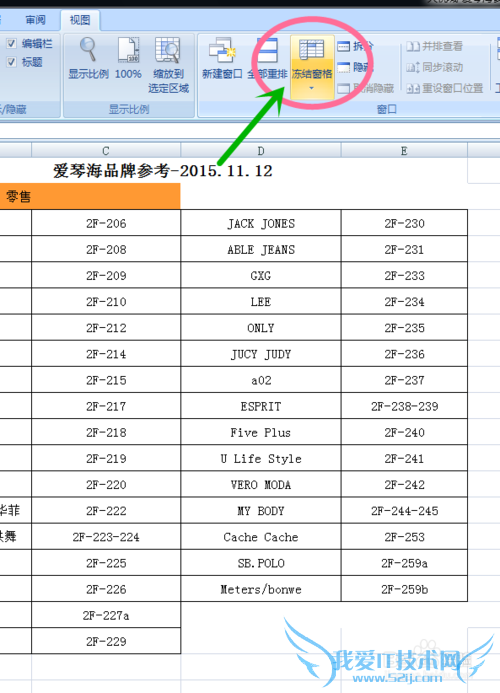Select cell 2F-227a
Image resolution: width=500 pixels, height=693 pixels.
point(106,614)
